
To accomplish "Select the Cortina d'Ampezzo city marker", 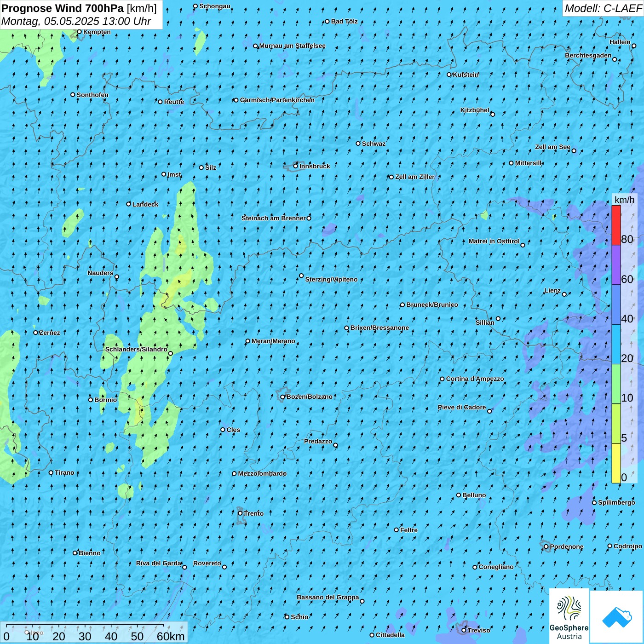I will tap(443, 379).
